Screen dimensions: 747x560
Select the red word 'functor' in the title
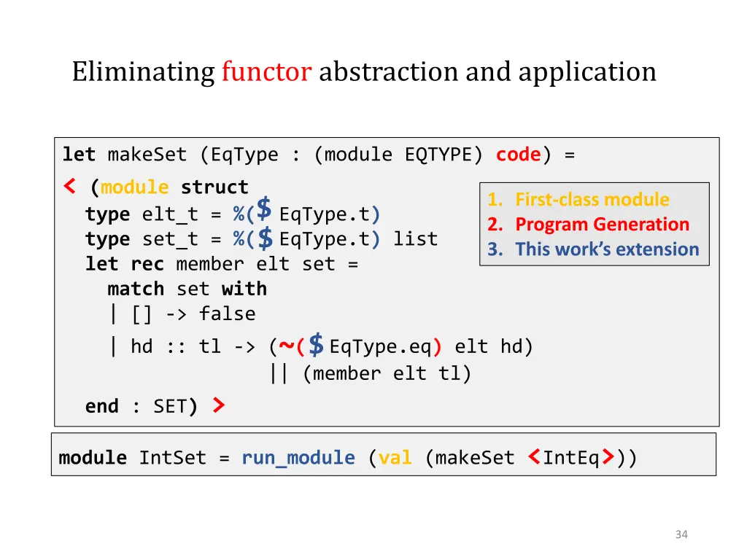click(x=266, y=72)
